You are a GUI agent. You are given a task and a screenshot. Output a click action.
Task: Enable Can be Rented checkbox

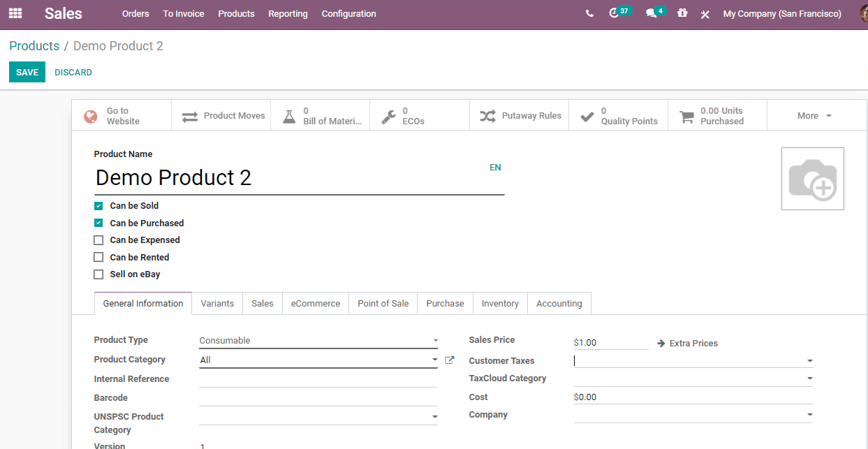click(98, 258)
